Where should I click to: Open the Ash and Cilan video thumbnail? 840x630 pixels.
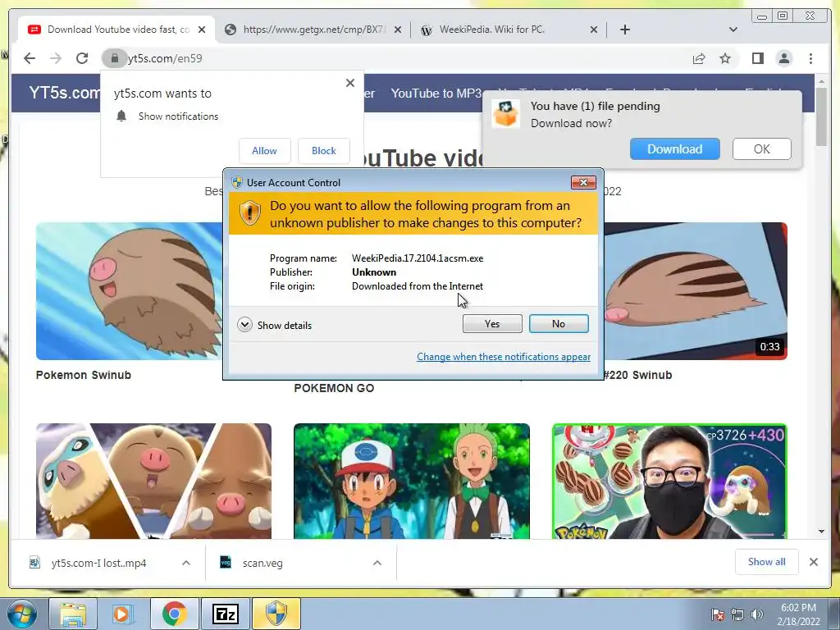pyautogui.click(x=412, y=481)
